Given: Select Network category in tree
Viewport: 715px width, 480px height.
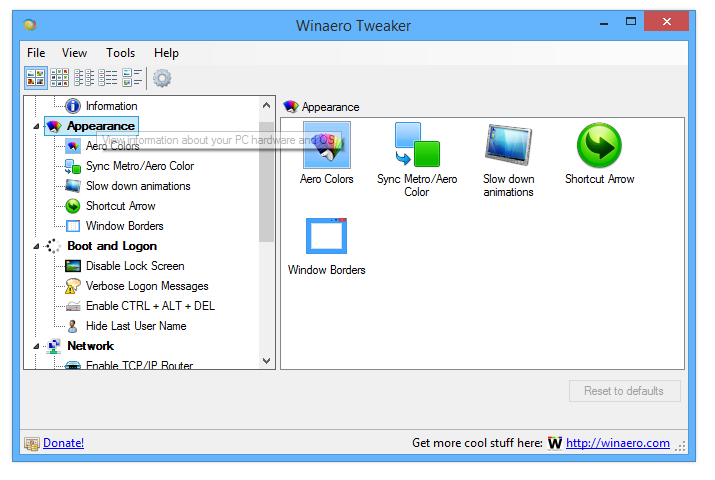Looking at the screenshot, I should [90, 346].
